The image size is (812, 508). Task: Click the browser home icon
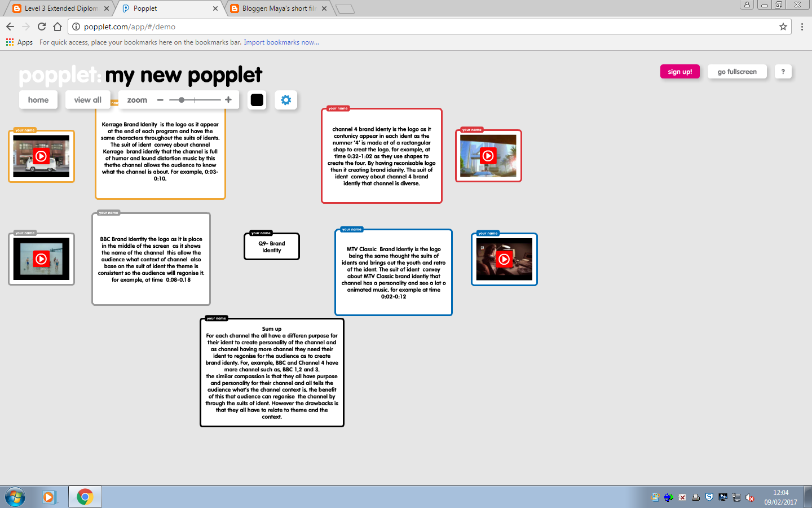pos(58,27)
